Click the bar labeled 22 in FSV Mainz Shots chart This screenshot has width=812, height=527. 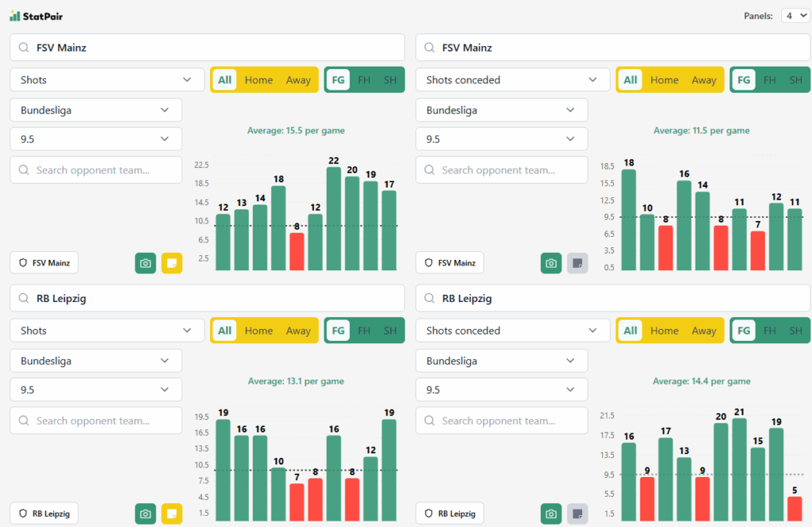pyautogui.click(x=334, y=219)
